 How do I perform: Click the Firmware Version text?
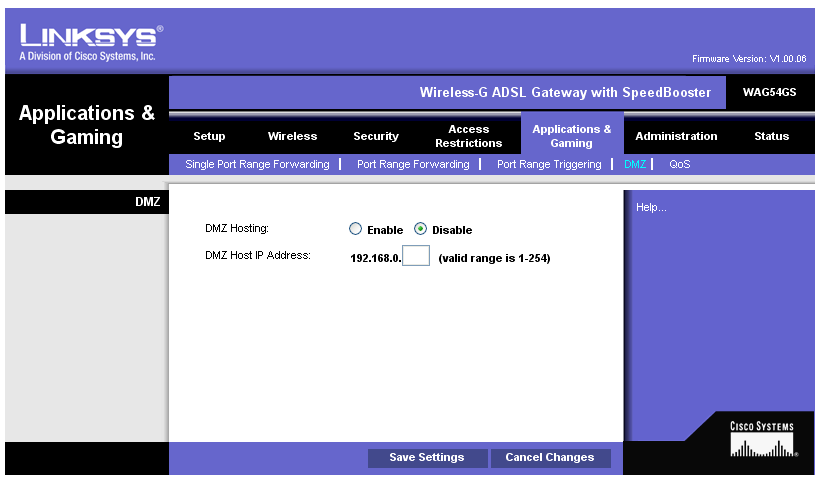pyautogui.click(x=749, y=59)
